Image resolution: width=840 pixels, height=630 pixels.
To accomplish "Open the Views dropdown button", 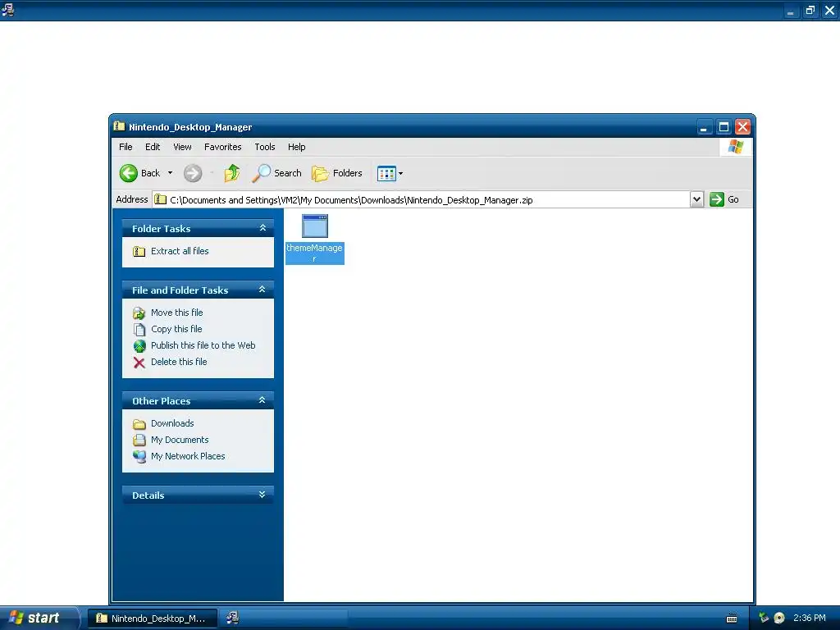I will coord(390,173).
